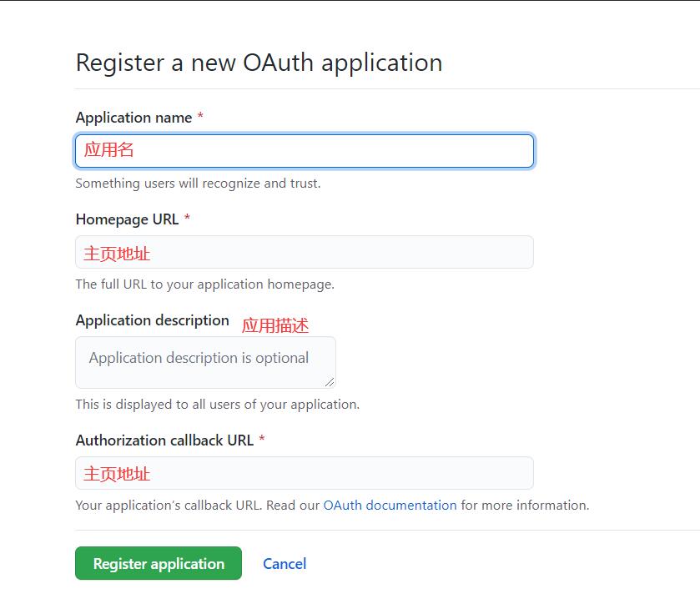Click the red asterisk beside callback URL
The width and height of the screenshot is (700, 614).
tap(264, 440)
